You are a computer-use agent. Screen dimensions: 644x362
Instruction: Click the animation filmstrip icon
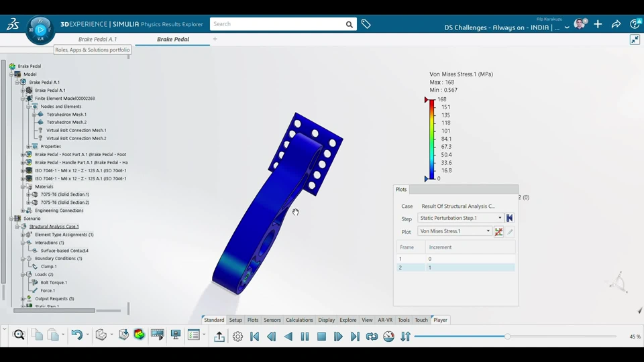(x=157, y=335)
